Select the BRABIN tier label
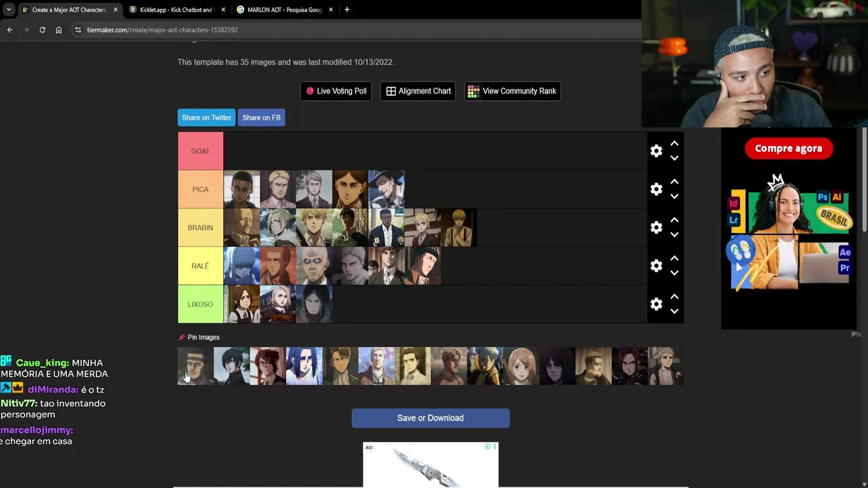The image size is (868, 488). pos(200,228)
